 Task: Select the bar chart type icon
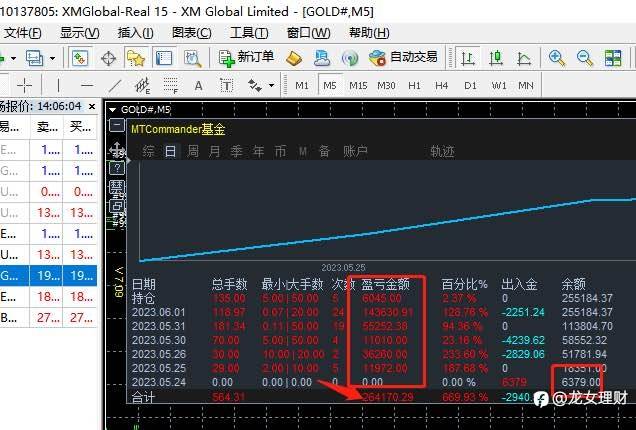tap(468, 58)
